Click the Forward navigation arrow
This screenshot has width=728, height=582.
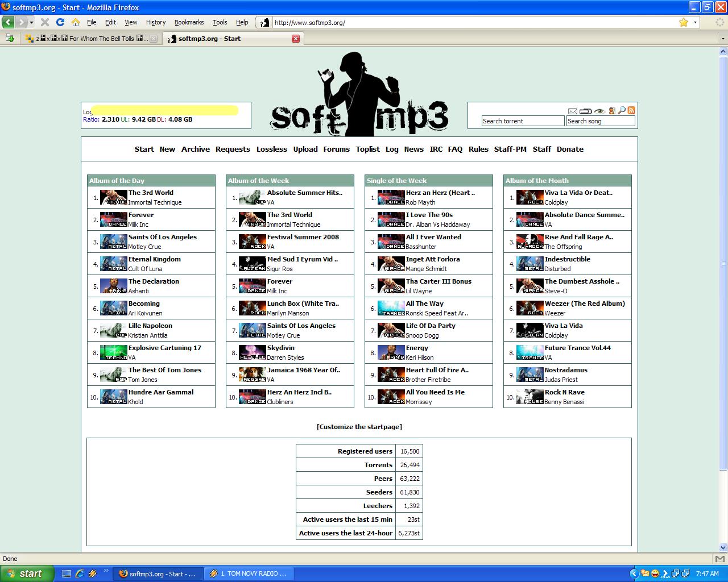click(x=21, y=22)
